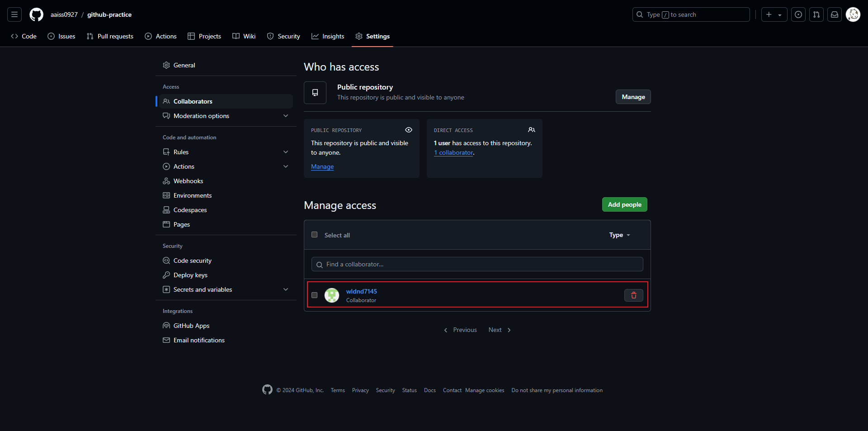
Task: Open Pages settings
Action: coord(226,224)
